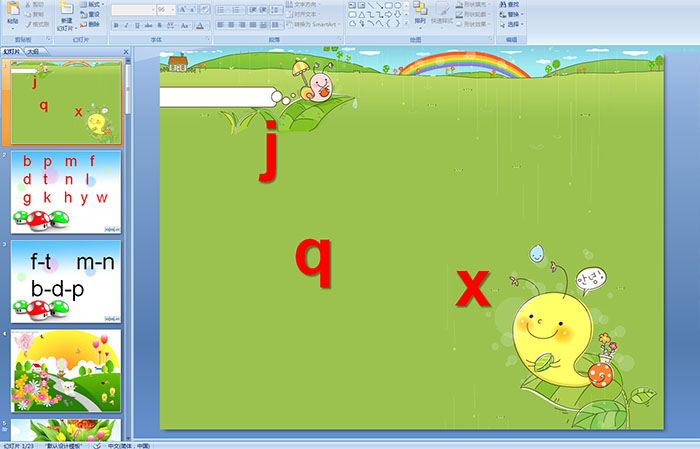This screenshot has height=449, width=700.
Task: Pick the triangle shape in gallery
Action: pos(361,14)
